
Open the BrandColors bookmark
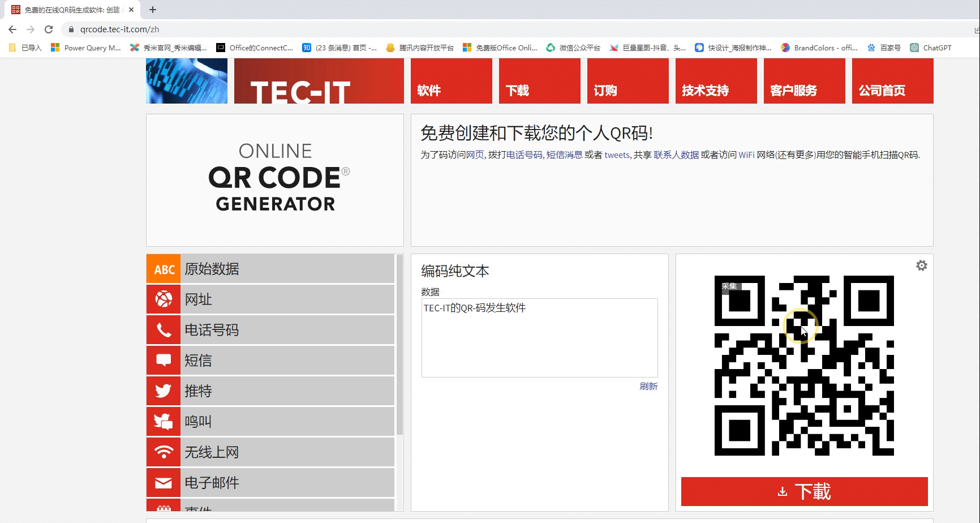click(819, 48)
